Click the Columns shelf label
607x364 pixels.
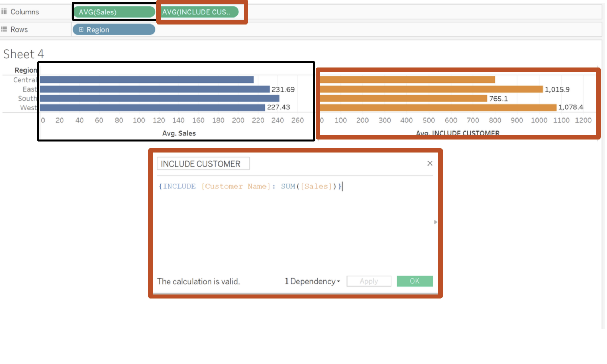tap(25, 12)
